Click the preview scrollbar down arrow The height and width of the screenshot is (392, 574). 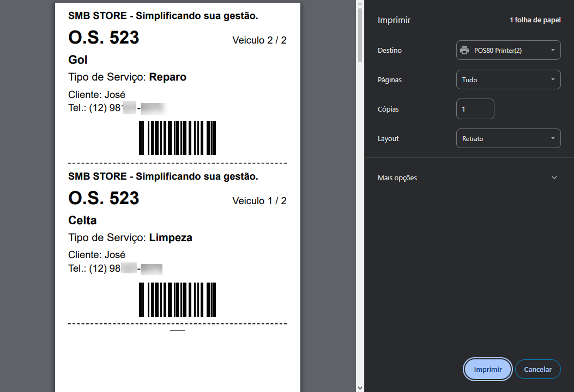pos(360,388)
